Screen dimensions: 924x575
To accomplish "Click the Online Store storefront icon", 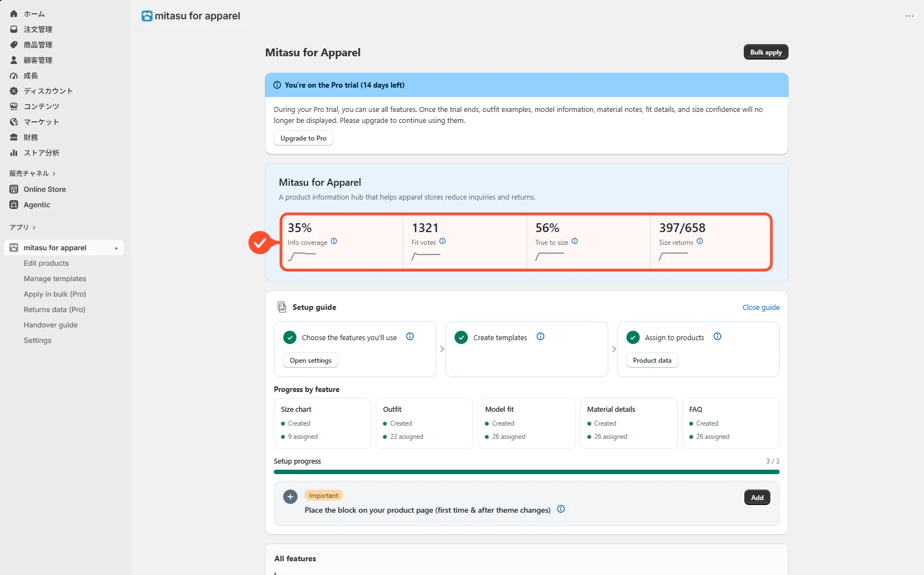I will (14, 189).
